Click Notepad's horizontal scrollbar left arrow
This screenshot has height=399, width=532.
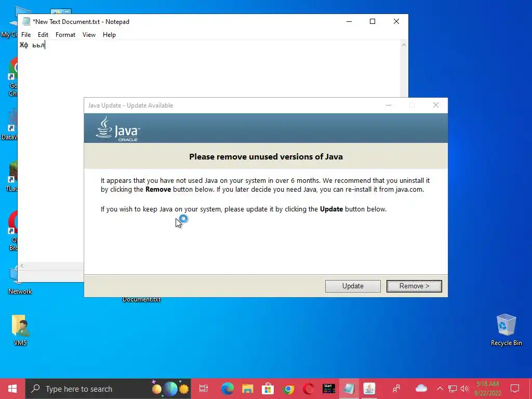22,266
